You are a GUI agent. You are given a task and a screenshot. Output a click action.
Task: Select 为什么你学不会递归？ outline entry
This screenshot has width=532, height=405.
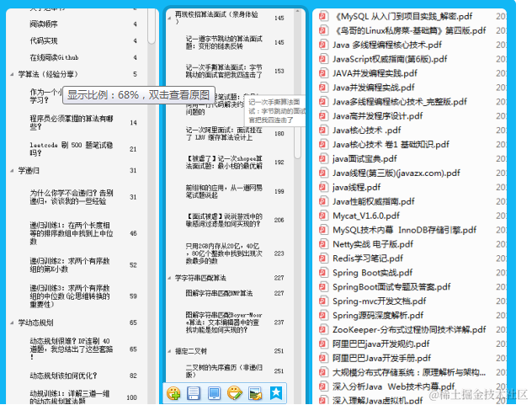tap(72, 197)
